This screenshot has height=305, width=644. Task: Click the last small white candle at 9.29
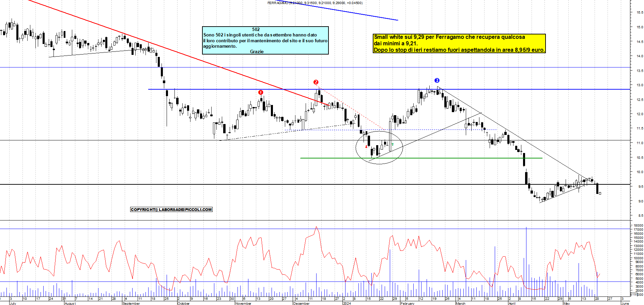pos(600,193)
